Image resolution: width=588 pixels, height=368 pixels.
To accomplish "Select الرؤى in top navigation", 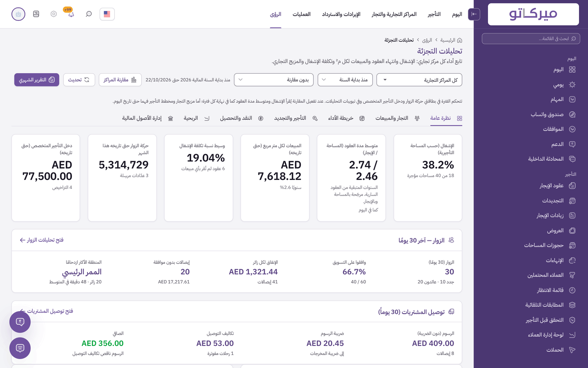I will [x=276, y=14].
